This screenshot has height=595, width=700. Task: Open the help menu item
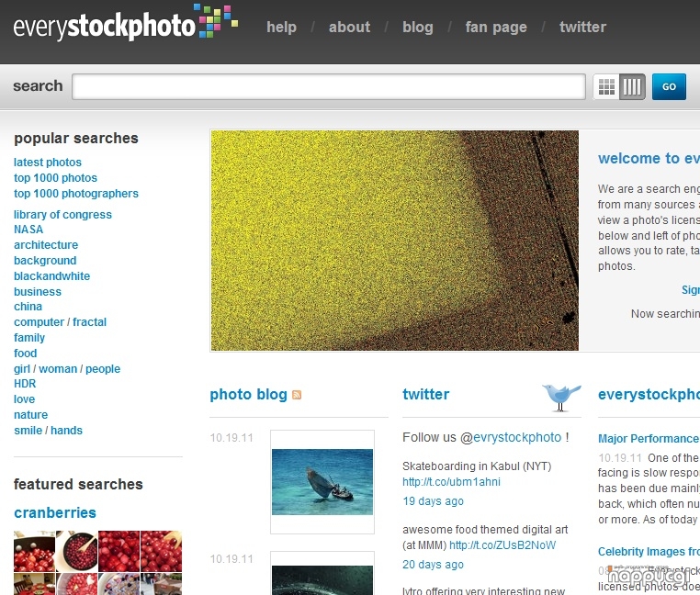[281, 27]
